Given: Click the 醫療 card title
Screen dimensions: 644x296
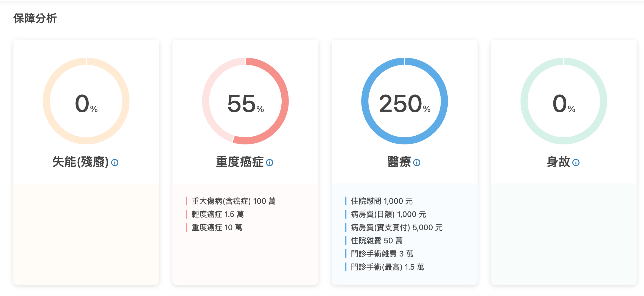Looking at the screenshot, I should click(399, 162).
